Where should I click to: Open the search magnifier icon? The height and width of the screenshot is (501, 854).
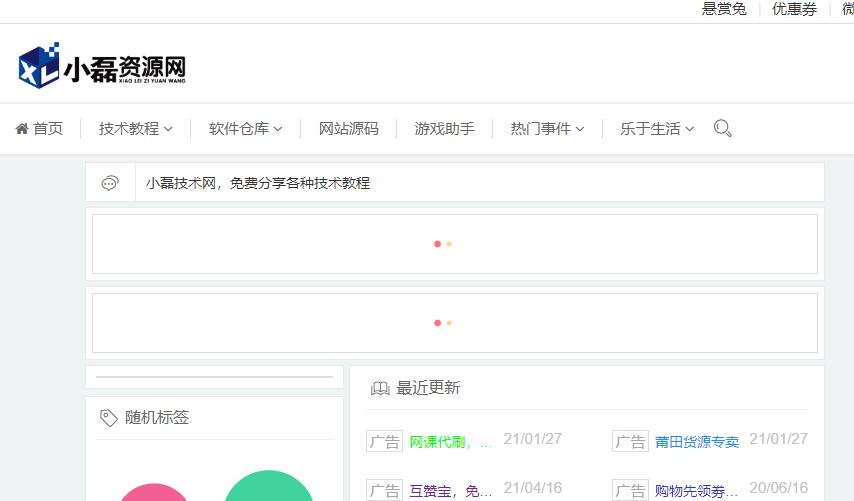722,129
